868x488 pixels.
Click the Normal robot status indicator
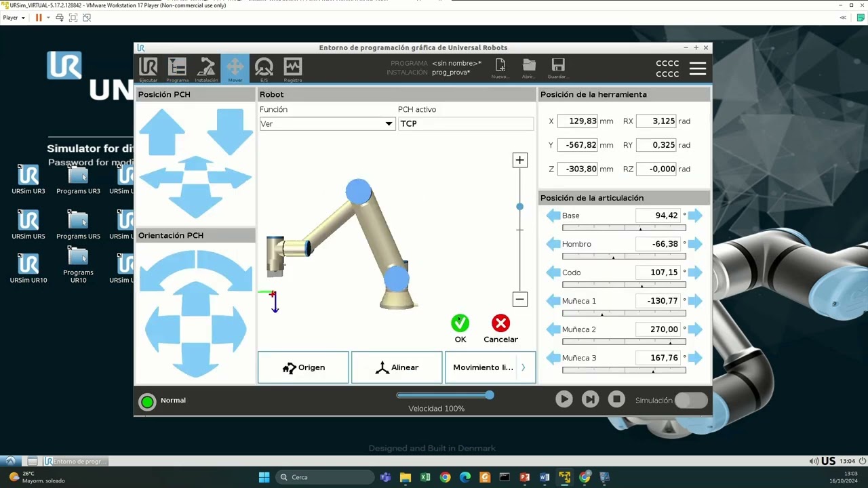click(x=147, y=401)
